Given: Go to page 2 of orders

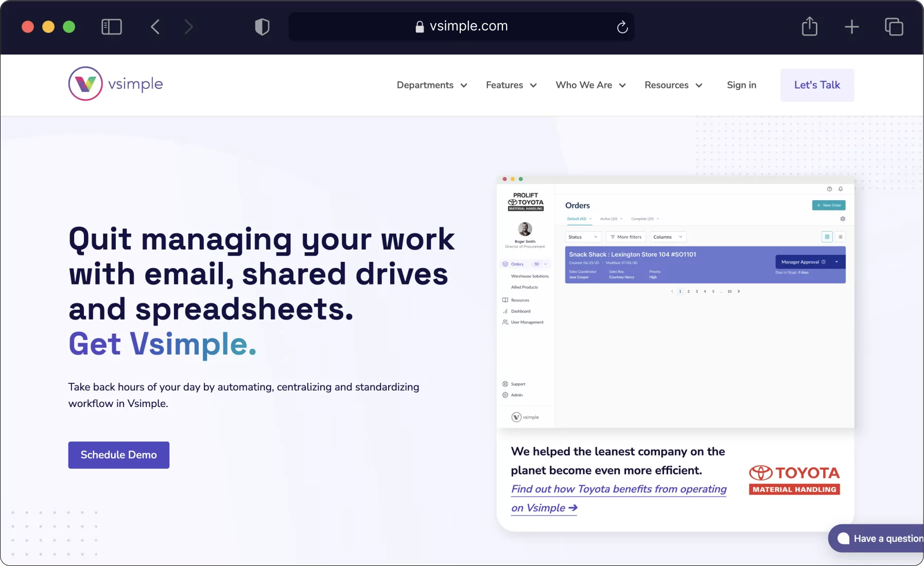Looking at the screenshot, I should [x=688, y=292].
